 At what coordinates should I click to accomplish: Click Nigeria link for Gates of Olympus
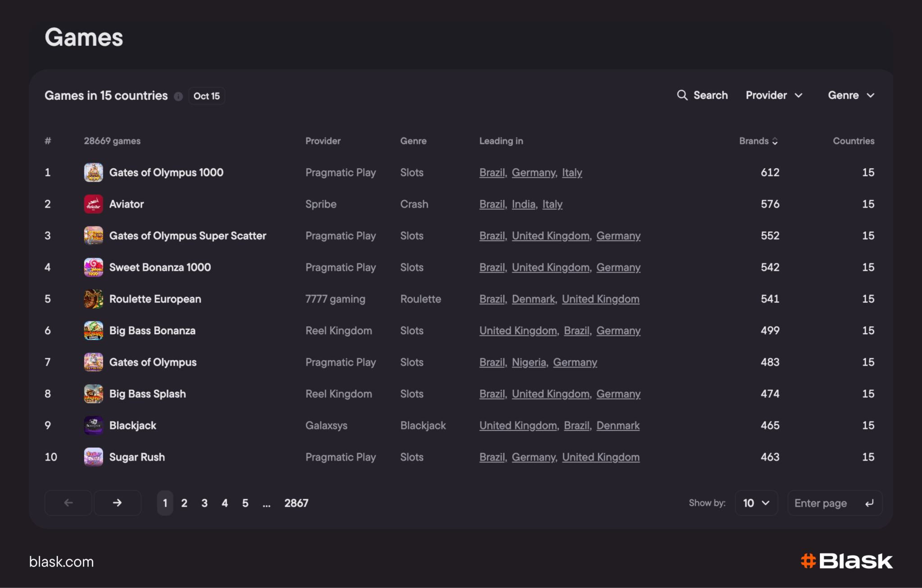click(x=529, y=362)
